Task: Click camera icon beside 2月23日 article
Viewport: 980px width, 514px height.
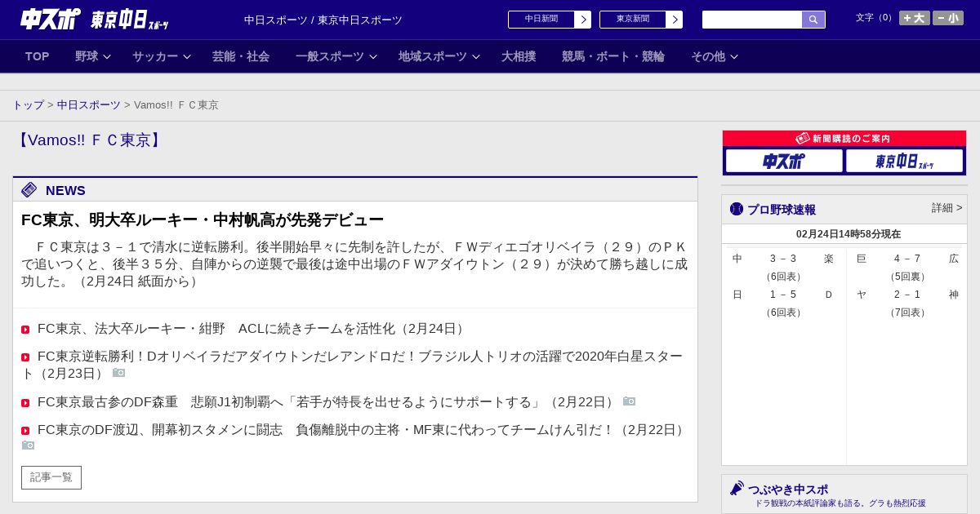Action: (119, 373)
